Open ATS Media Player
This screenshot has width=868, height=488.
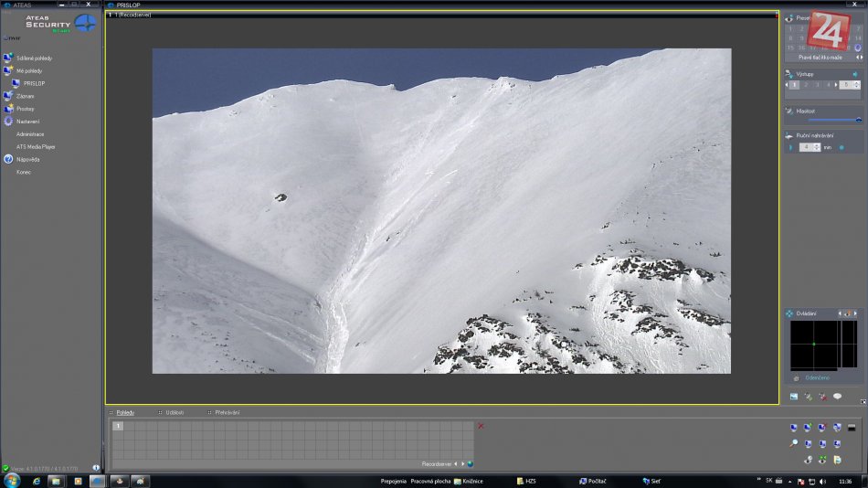tap(36, 146)
